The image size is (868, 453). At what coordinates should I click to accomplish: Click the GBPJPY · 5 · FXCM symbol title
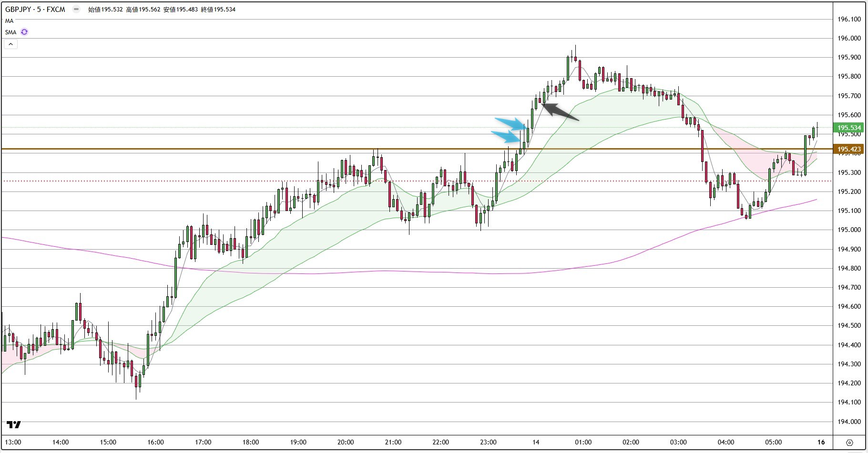point(35,9)
